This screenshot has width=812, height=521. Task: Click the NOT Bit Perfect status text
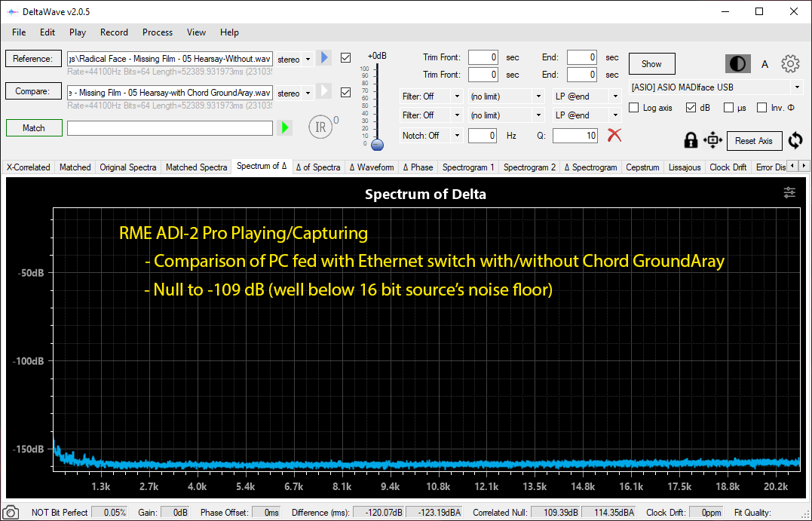tap(60, 512)
